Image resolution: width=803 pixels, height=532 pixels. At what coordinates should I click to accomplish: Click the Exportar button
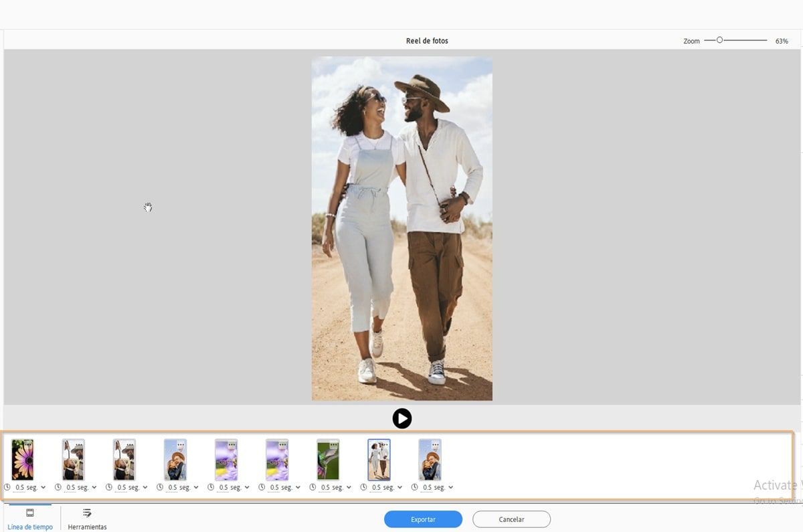tap(423, 519)
